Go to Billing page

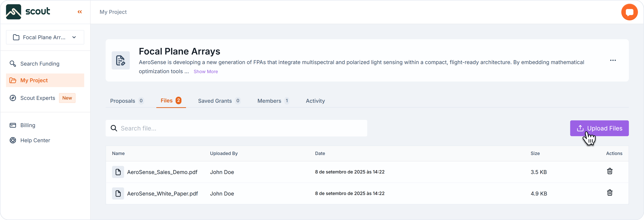tap(28, 125)
